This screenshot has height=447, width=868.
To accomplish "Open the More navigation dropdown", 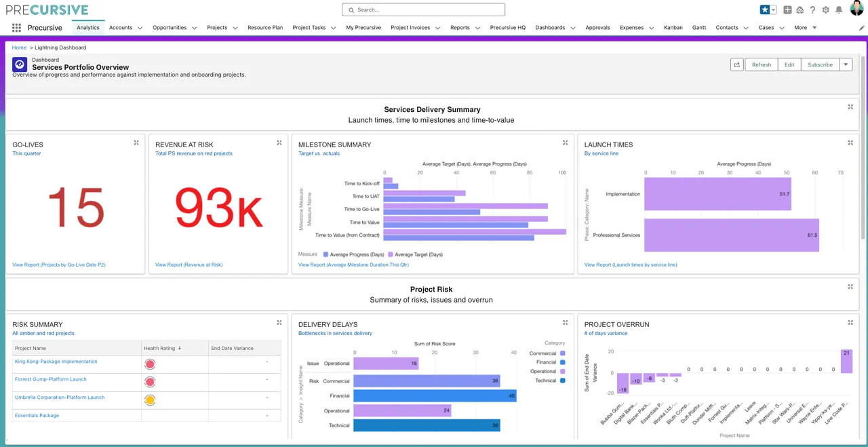I will [x=805, y=28].
